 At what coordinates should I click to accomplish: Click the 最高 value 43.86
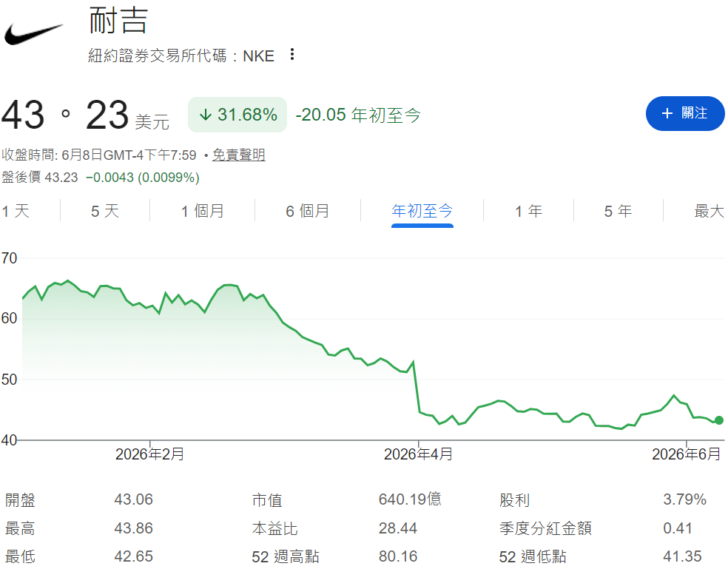coord(134,528)
